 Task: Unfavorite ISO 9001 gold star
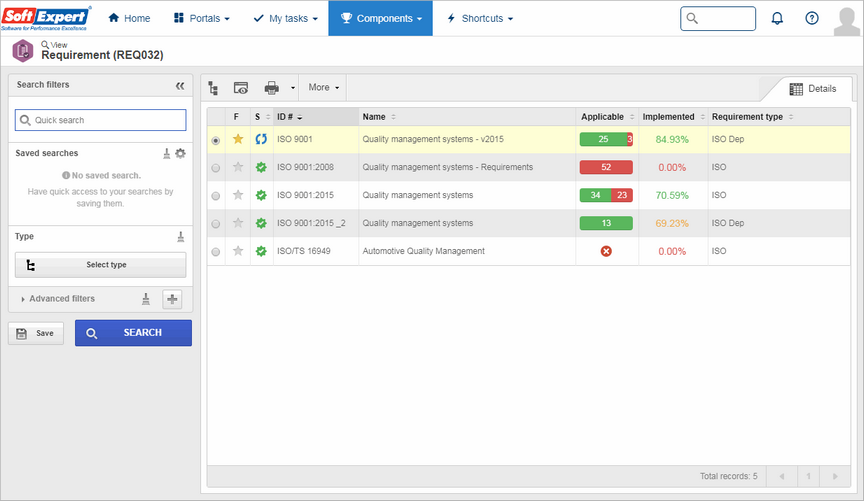tap(238, 139)
